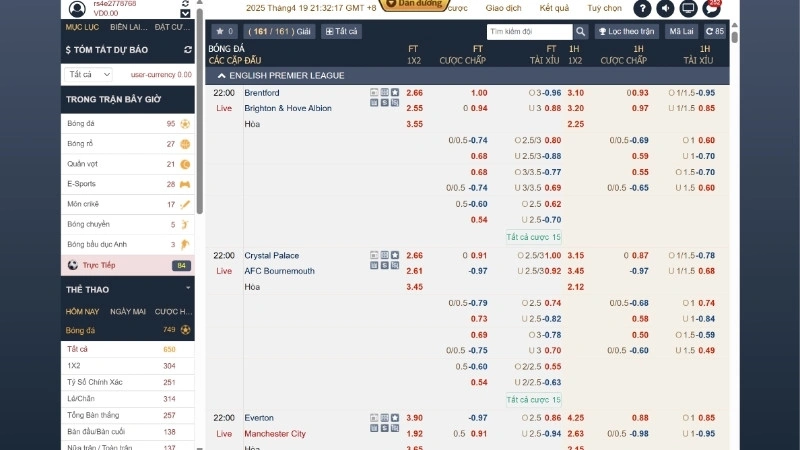Switch to the MỤC LỤC tab
The height and width of the screenshot is (450, 800).
point(82,27)
